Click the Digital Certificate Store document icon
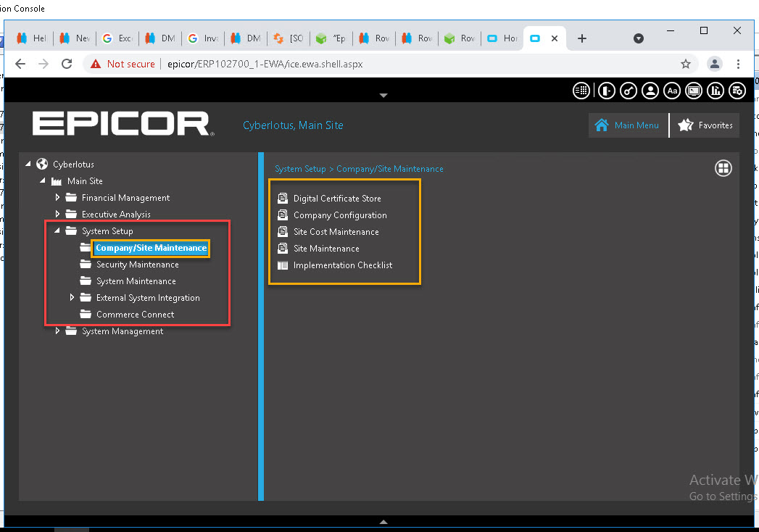Viewport: 759px width, 532px height. click(283, 198)
